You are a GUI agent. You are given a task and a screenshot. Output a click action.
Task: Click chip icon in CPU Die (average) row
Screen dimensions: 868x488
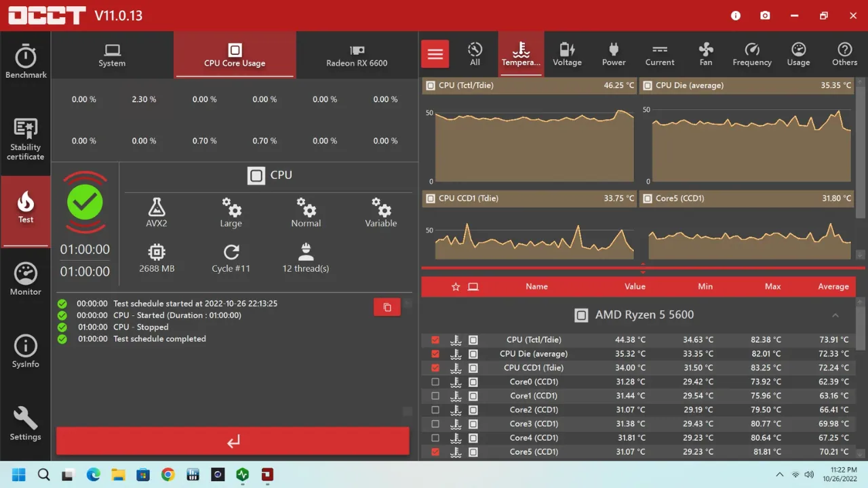[473, 354]
